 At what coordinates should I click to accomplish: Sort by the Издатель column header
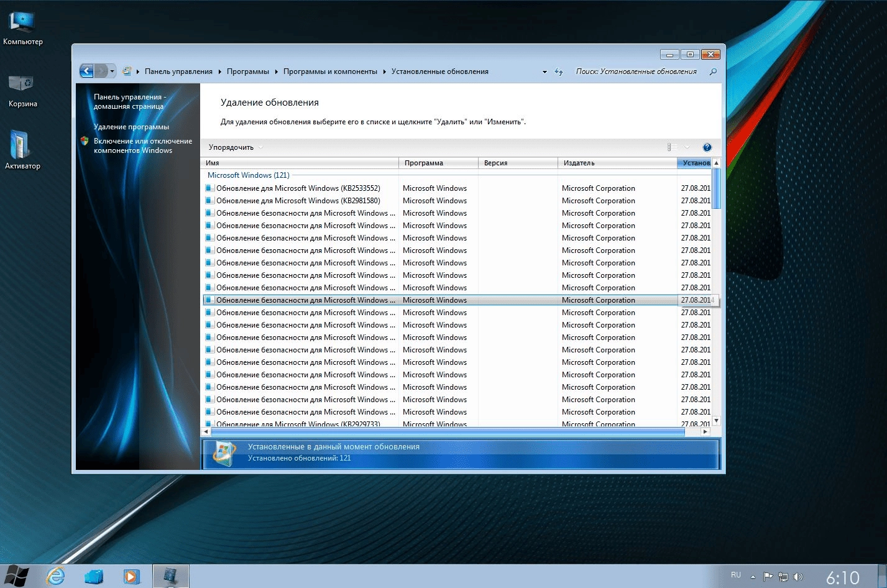[617, 163]
